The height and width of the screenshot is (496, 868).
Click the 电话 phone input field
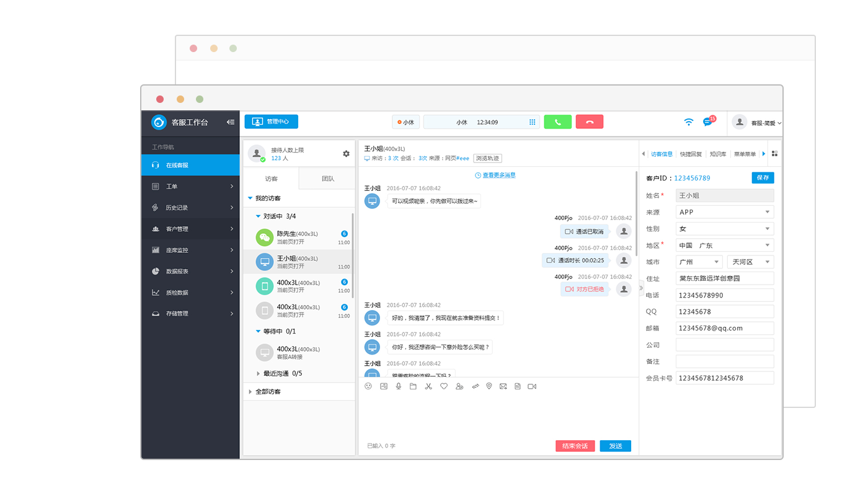724,295
